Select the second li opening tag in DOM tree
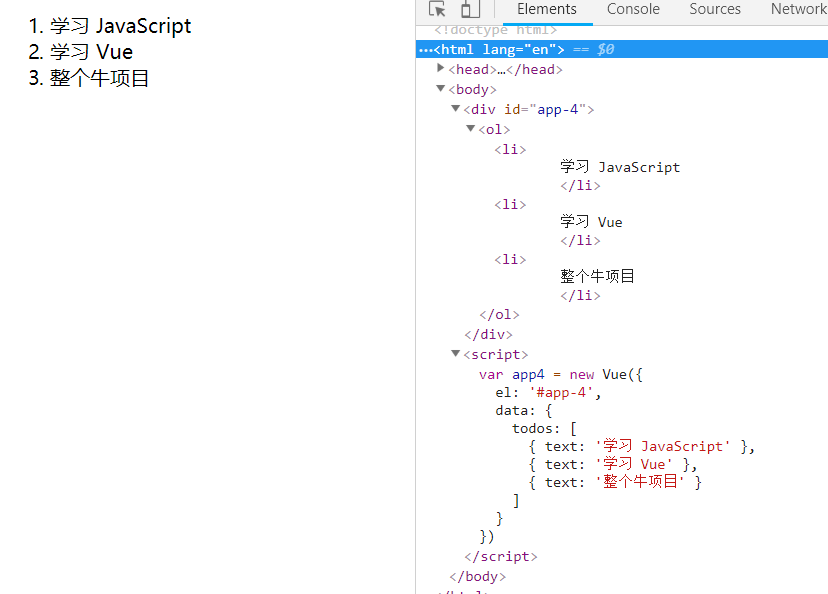This screenshot has height=594, width=828. click(x=510, y=204)
